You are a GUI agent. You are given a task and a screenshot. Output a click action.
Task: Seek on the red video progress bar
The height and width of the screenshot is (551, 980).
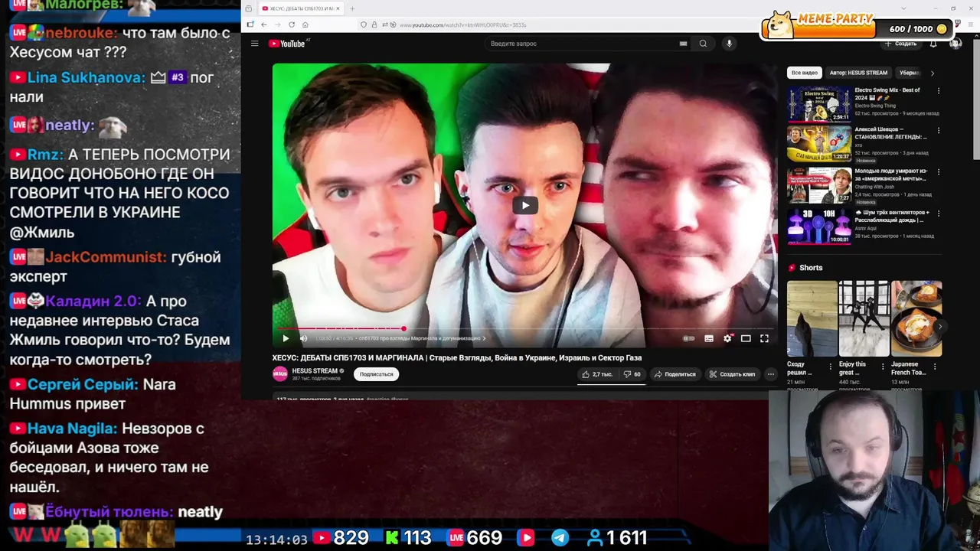pyautogui.click(x=524, y=328)
